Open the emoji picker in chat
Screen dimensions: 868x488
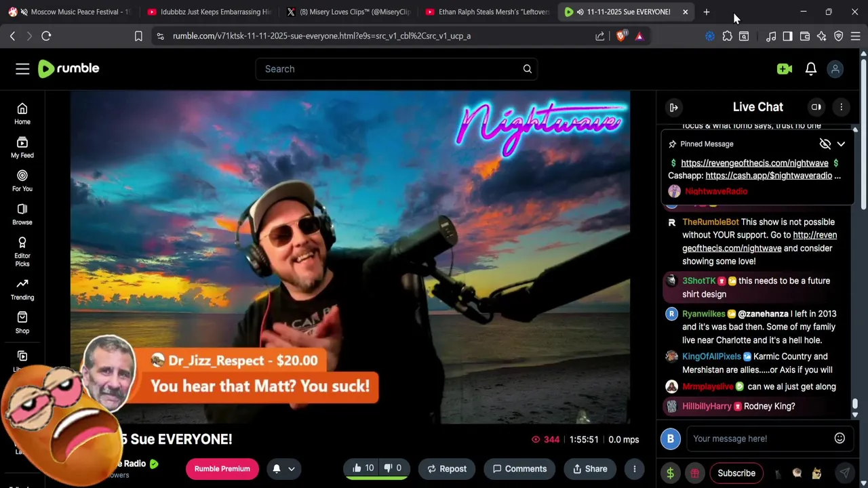840,439
